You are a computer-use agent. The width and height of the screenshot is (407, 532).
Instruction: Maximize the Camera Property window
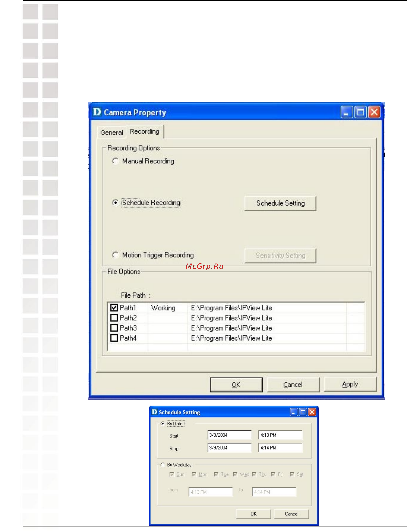coord(360,112)
